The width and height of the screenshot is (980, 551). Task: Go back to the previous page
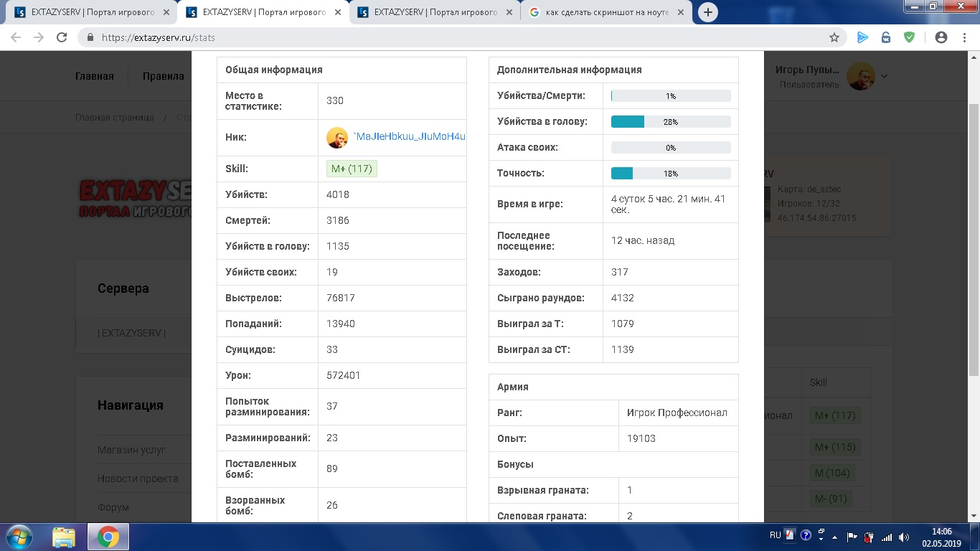tap(16, 38)
